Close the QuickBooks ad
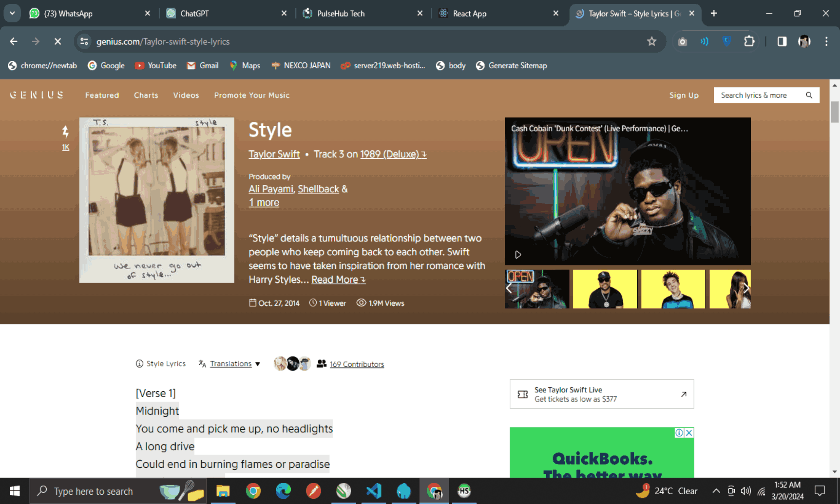The width and height of the screenshot is (840, 504). click(689, 433)
